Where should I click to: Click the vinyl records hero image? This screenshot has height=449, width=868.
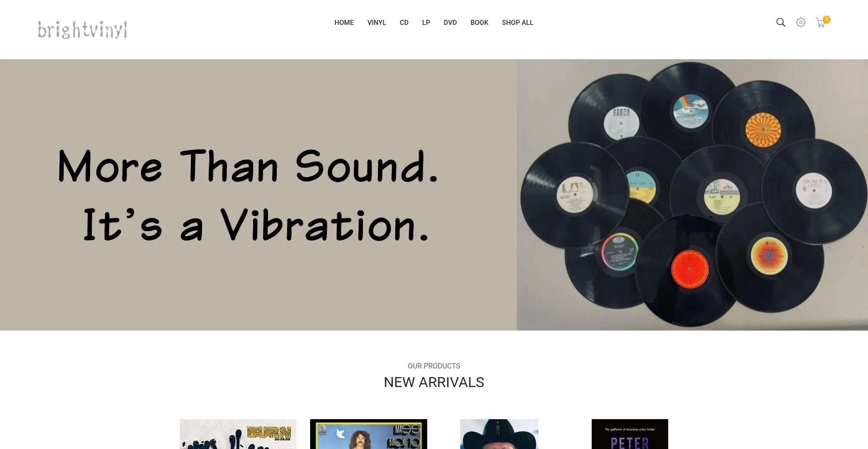click(x=692, y=195)
